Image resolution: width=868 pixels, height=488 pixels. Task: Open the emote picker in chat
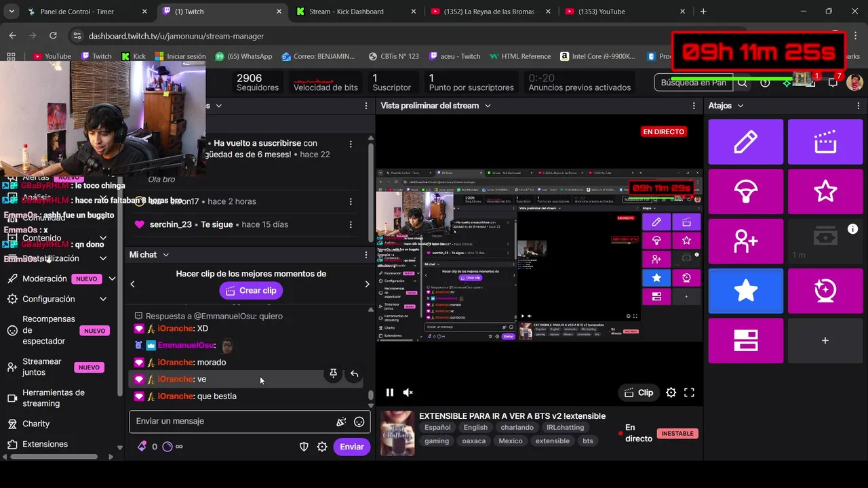coord(359,422)
